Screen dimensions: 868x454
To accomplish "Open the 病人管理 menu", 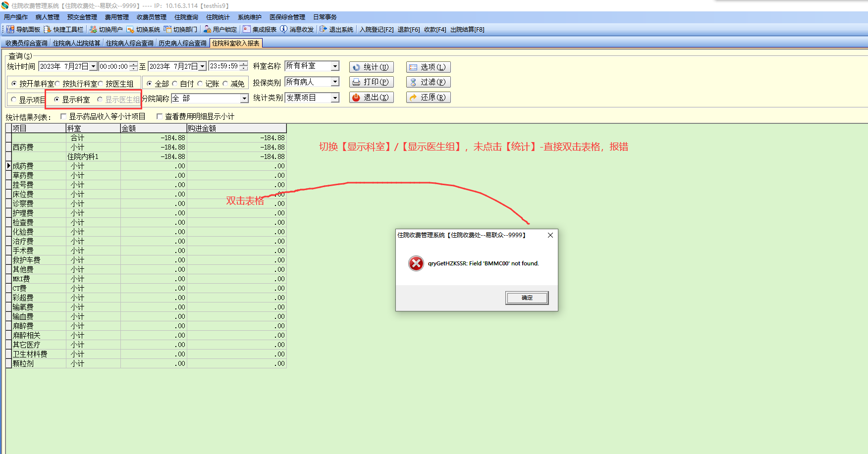I will click(48, 17).
